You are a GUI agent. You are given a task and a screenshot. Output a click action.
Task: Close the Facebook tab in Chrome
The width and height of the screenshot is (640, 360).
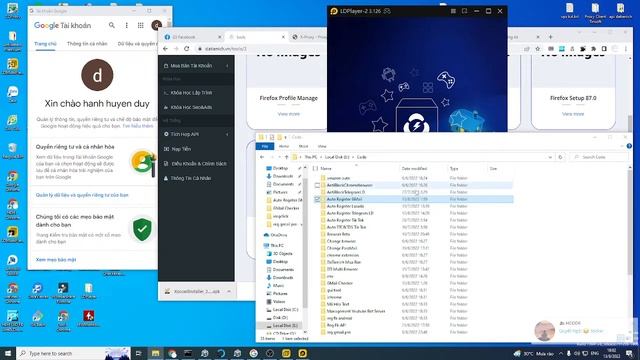point(220,37)
